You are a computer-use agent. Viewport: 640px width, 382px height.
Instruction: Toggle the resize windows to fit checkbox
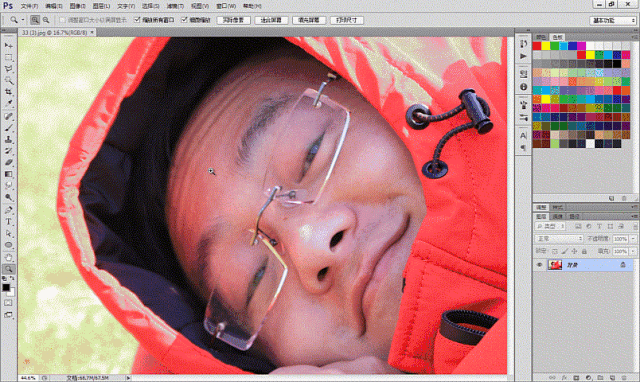(62, 20)
